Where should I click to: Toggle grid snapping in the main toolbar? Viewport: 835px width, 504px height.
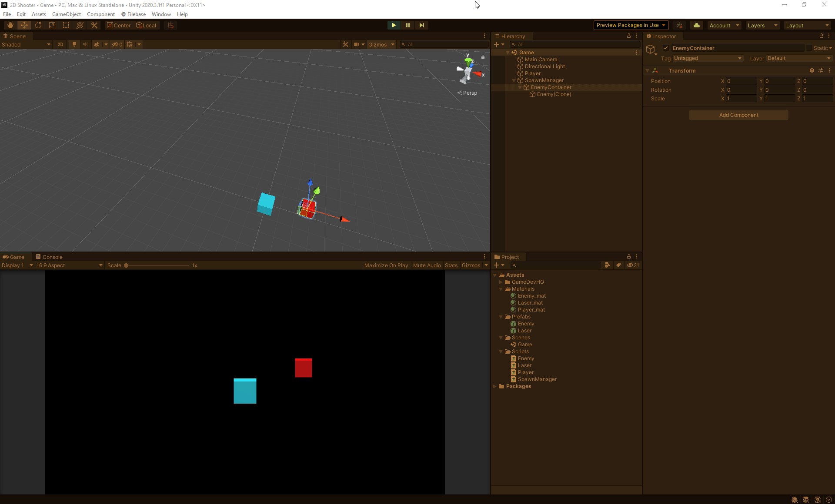click(x=170, y=25)
